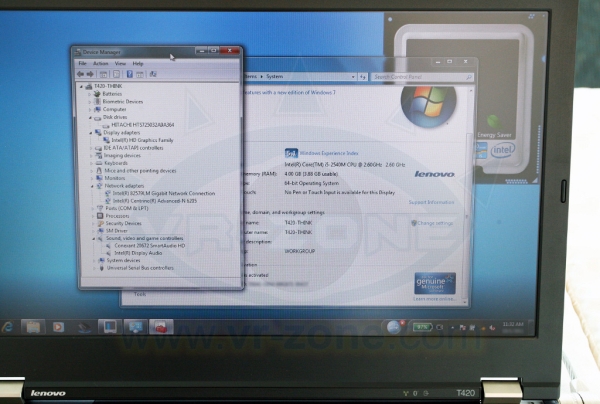Click the blue Help icon in Device Manager toolbar
Viewport: 600px width, 404px height.
130,74
